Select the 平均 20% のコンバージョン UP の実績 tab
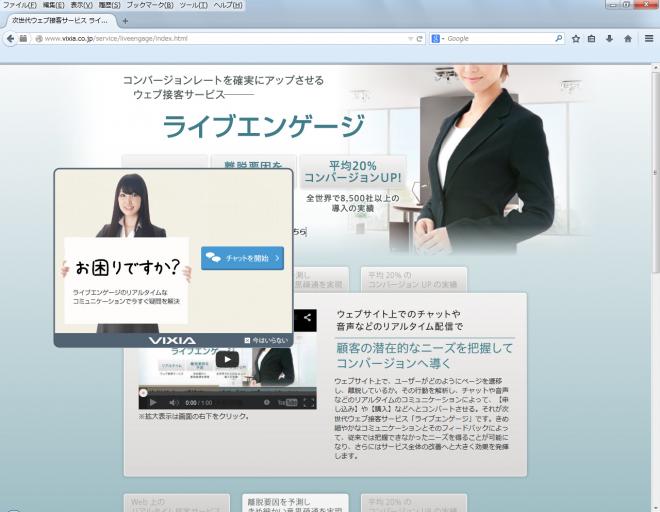 tap(414, 280)
